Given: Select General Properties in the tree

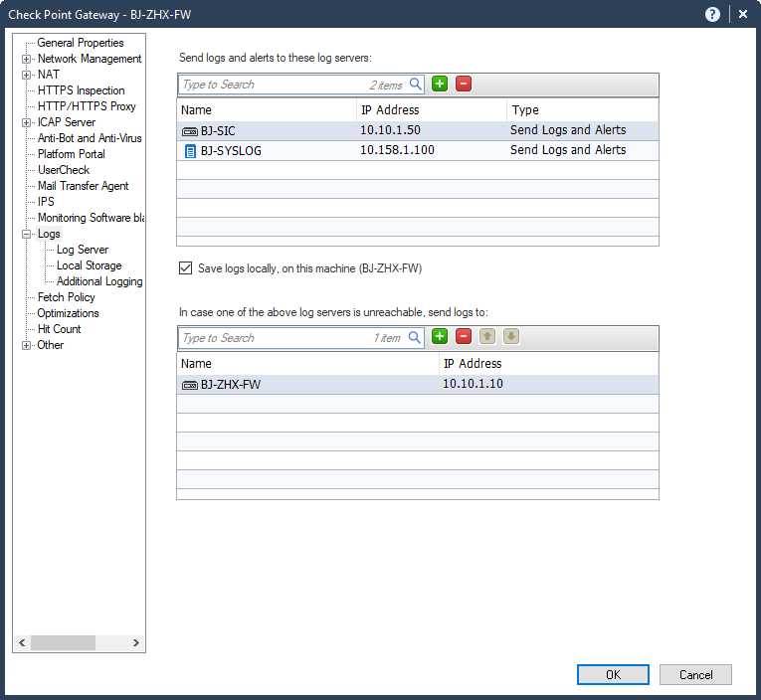Looking at the screenshot, I should click(x=81, y=43).
